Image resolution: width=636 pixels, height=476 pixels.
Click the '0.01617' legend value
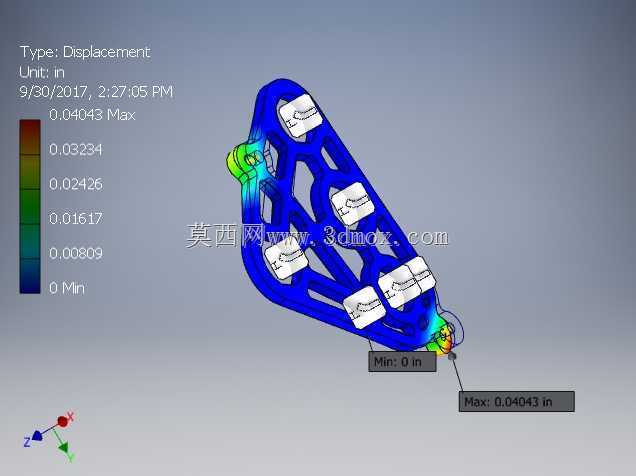[x=75, y=219]
